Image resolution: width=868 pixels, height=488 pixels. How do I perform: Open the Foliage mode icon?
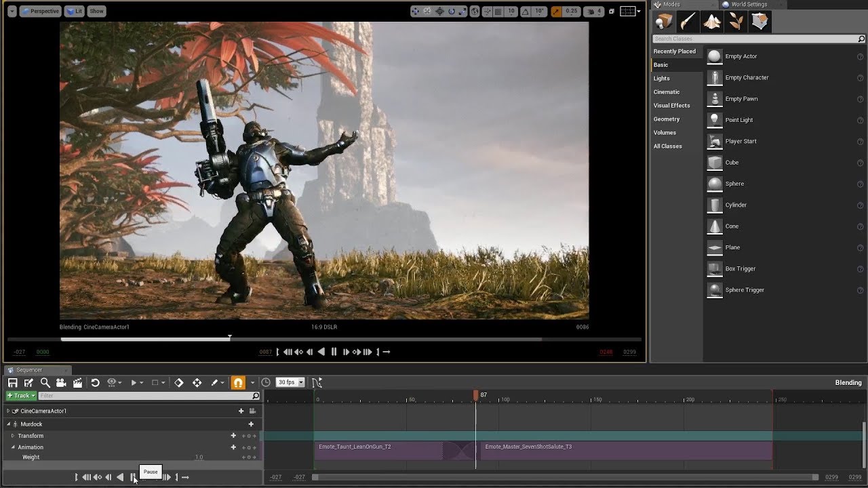coord(736,22)
